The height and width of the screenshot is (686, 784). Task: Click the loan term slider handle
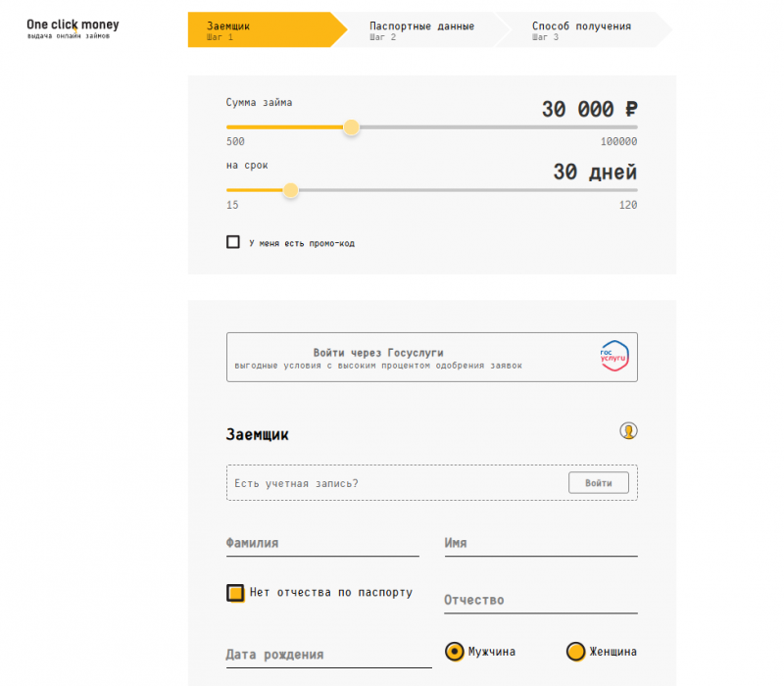point(290,190)
